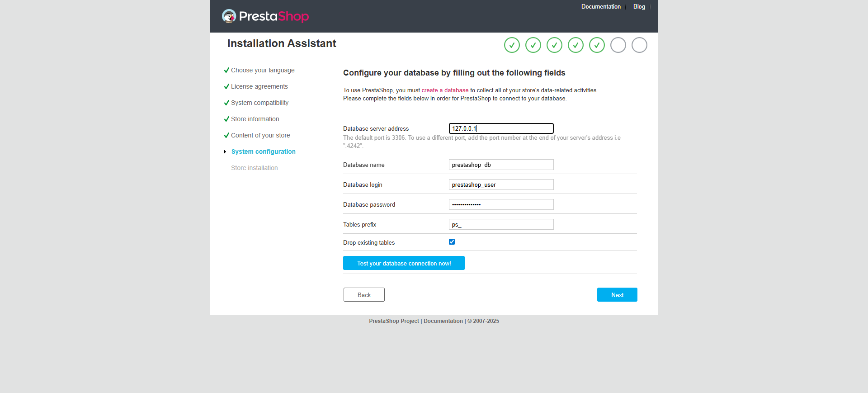The height and width of the screenshot is (393, 868).
Task: Click checkmark beside Choose your language
Action: pos(226,70)
